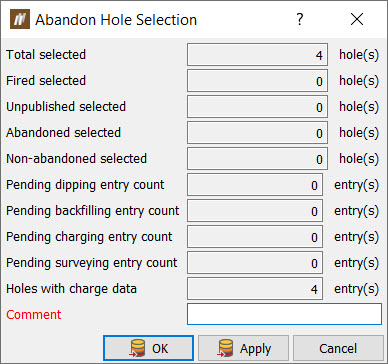Click Pending backfilling entry count field
This screenshot has height=364, width=388.
255,210
